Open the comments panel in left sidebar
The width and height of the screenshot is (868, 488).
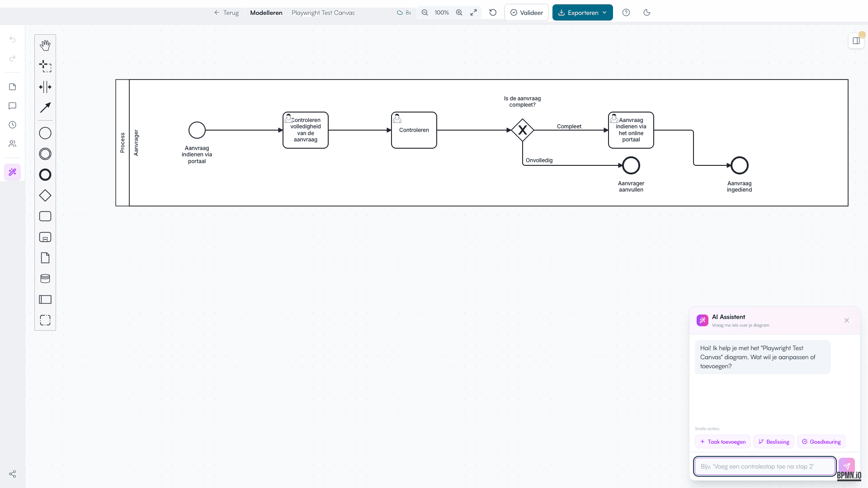coord(13,106)
